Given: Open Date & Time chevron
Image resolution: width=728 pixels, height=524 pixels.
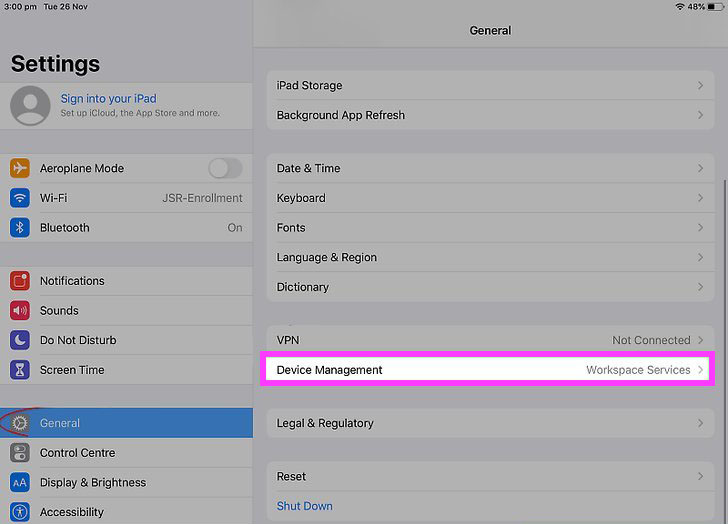Looking at the screenshot, I should 700,168.
